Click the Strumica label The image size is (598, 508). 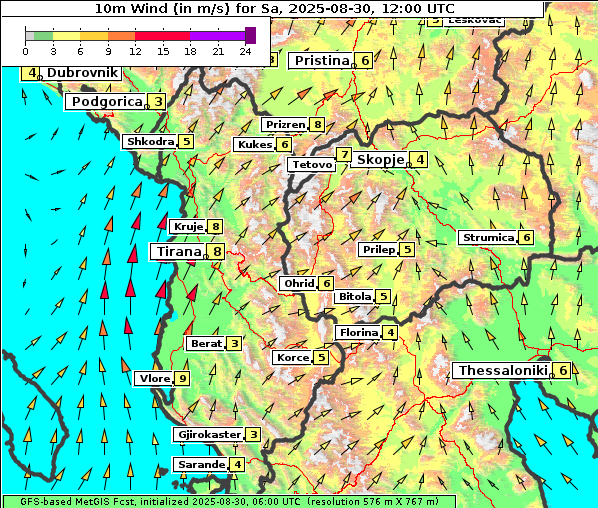point(489,238)
